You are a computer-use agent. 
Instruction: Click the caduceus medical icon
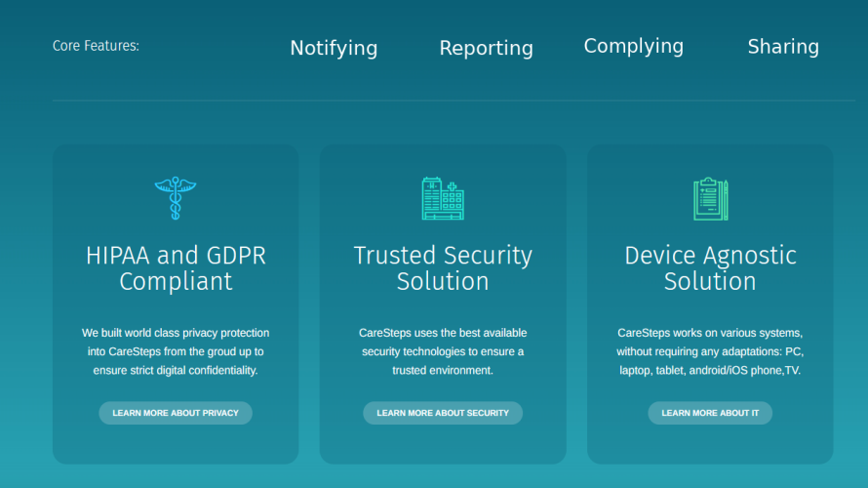pyautogui.click(x=176, y=198)
